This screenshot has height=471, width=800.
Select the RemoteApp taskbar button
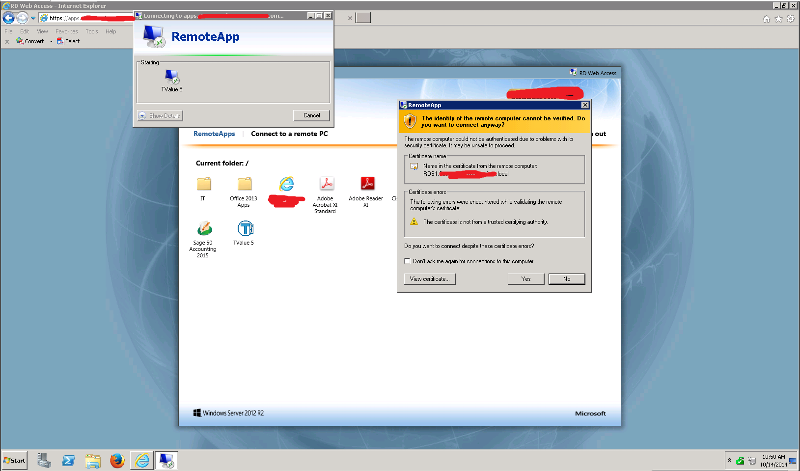click(166, 460)
